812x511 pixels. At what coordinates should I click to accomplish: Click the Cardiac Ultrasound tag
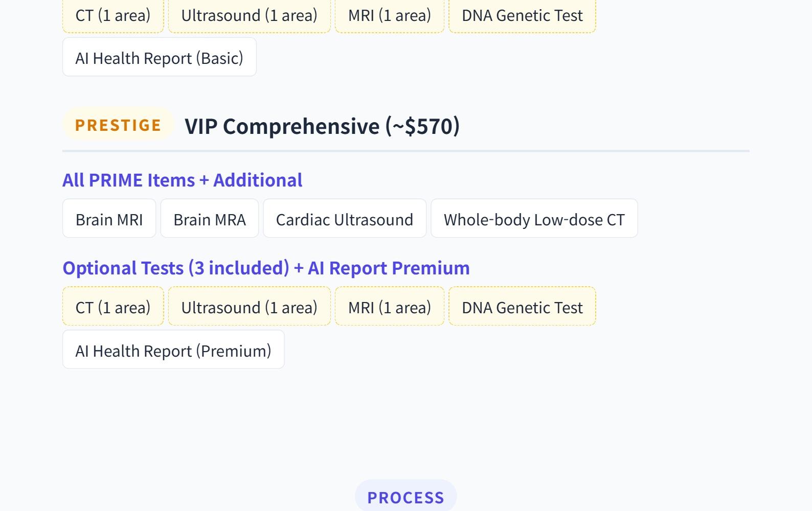pyautogui.click(x=344, y=219)
